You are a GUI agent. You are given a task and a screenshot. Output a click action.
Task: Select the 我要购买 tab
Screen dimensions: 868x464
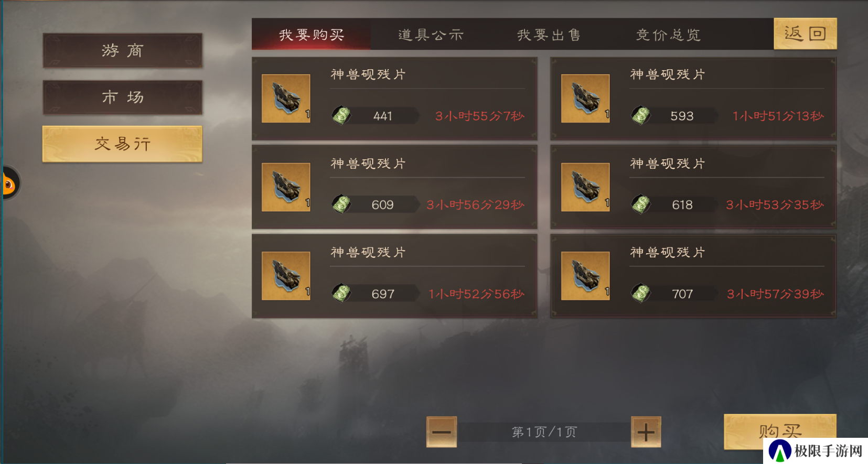312,35
